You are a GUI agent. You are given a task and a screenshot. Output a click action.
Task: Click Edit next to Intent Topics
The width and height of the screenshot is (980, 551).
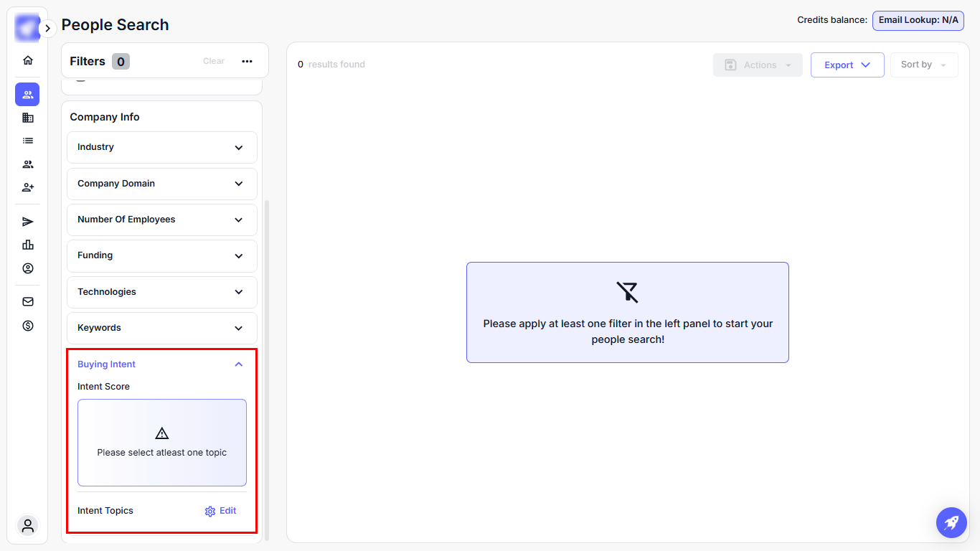pos(221,511)
